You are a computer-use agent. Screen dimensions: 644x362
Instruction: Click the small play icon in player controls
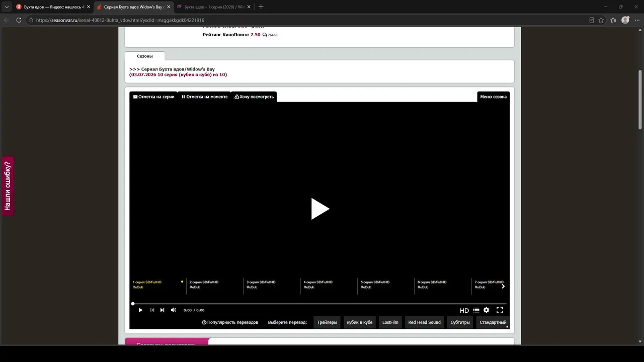click(140, 310)
